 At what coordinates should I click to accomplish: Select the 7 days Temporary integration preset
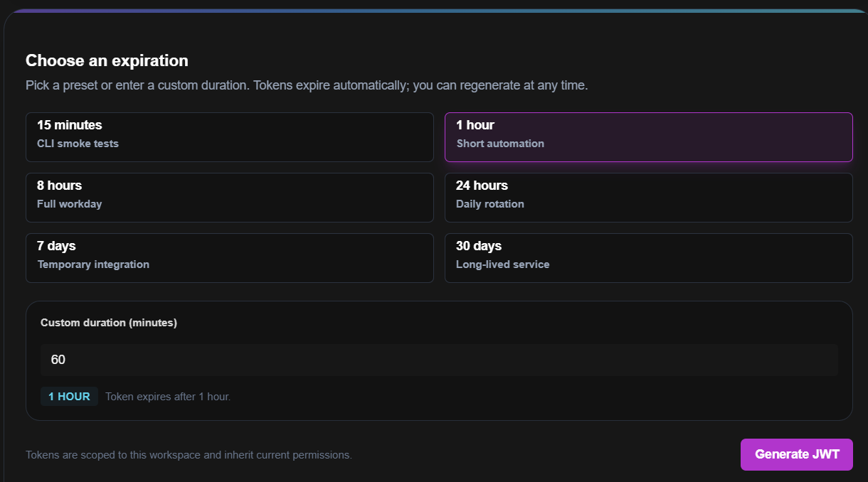[x=229, y=258]
